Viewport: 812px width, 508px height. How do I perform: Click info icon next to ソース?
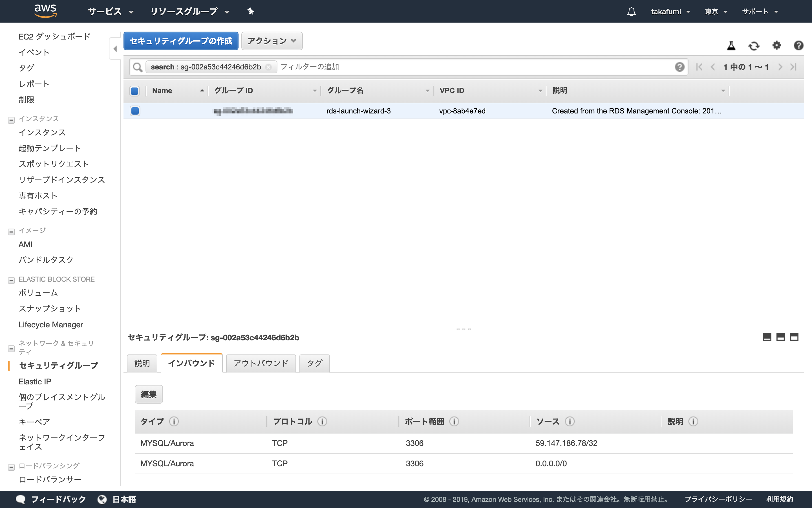[570, 421]
